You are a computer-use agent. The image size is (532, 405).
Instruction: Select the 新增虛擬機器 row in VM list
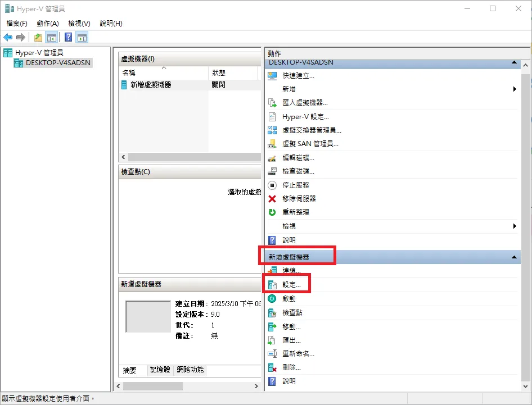[x=190, y=85]
